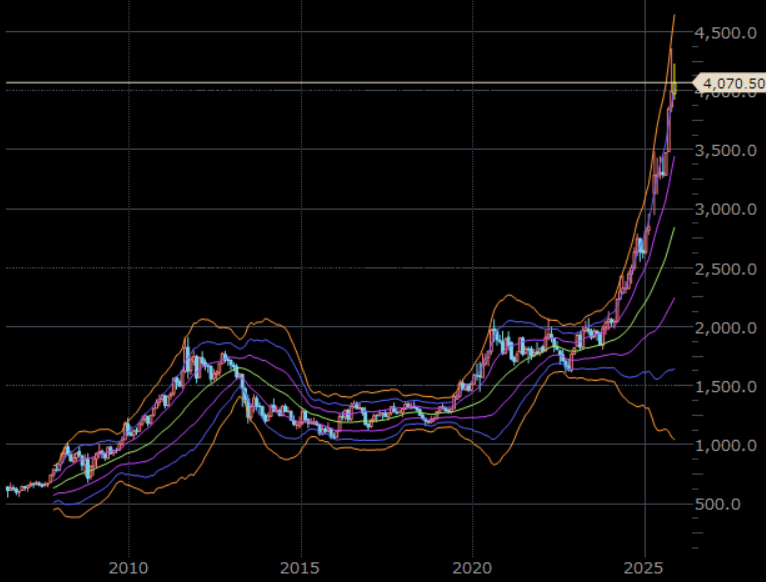The width and height of the screenshot is (766, 582).
Task: Click the upper orange band's topmost peak
Action: click(x=673, y=16)
